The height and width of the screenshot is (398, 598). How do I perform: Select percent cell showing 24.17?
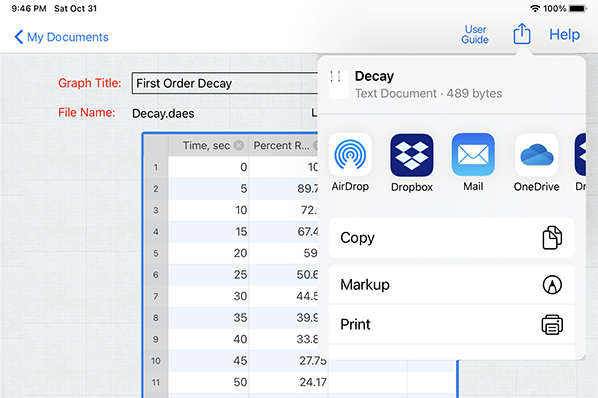[288, 382]
